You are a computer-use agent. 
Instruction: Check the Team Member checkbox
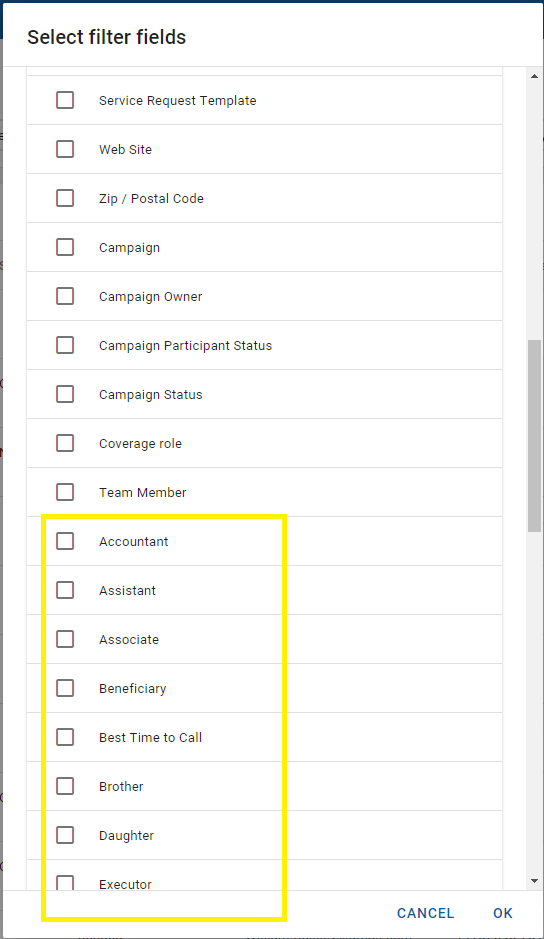point(65,492)
